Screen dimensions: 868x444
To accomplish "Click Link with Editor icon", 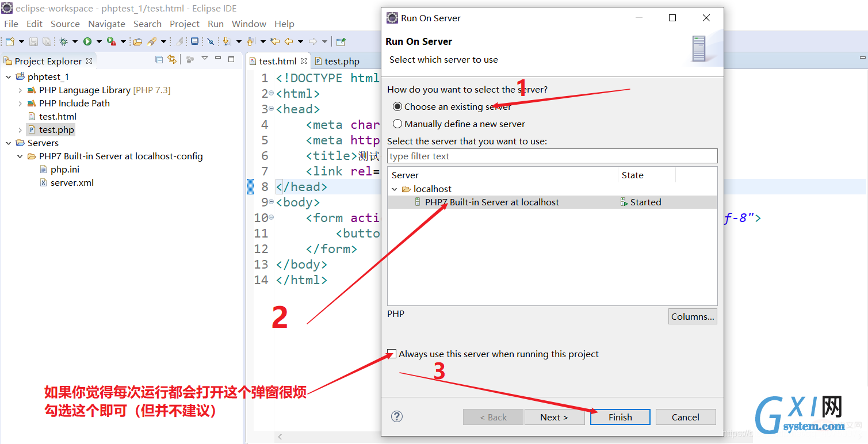I will click(x=172, y=59).
